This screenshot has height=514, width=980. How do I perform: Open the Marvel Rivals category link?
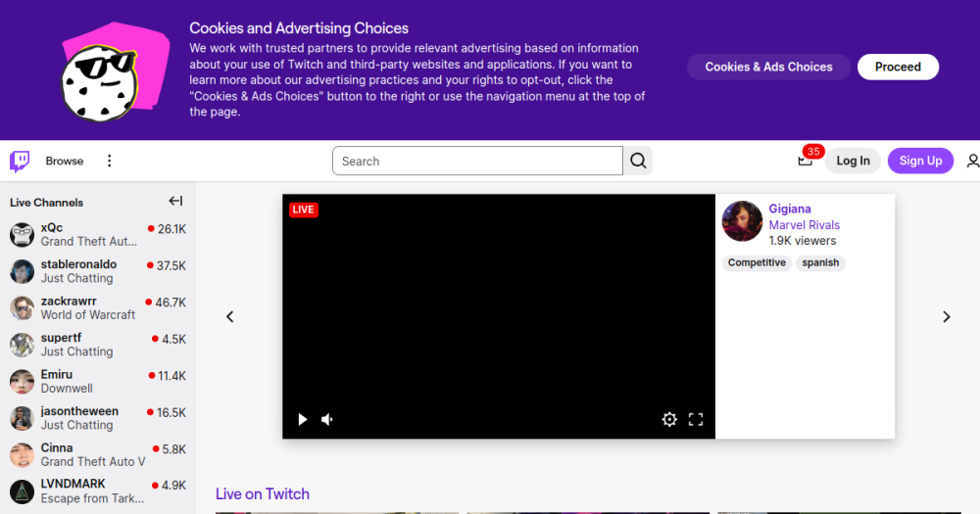[x=804, y=225]
